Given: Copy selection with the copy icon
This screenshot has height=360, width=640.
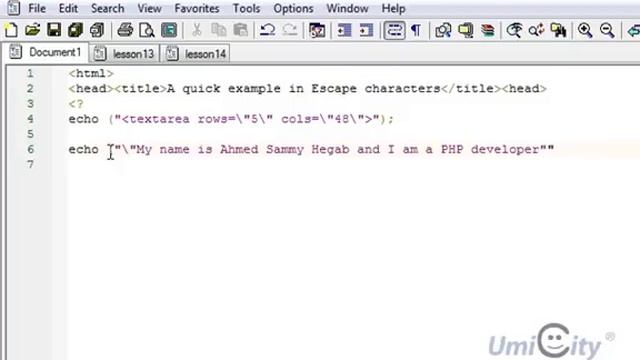Looking at the screenshot, I should click(x=219, y=30).
